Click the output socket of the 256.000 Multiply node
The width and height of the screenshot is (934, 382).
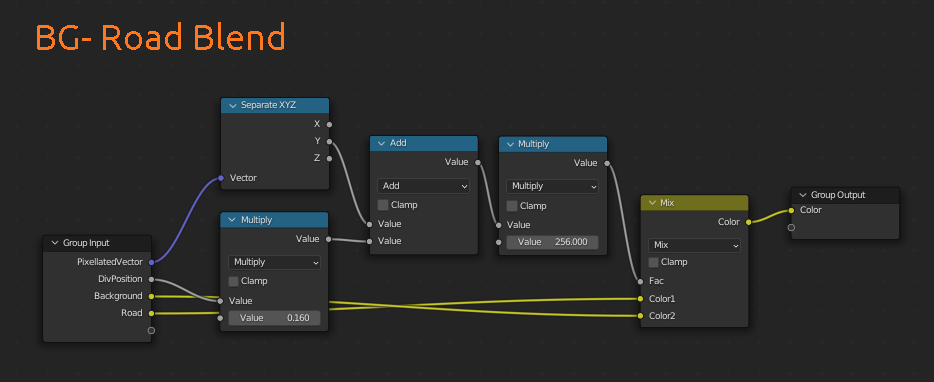(607, 163)
